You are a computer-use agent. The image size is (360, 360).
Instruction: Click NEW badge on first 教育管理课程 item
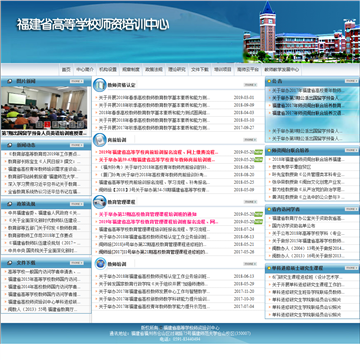coord(259,214)
